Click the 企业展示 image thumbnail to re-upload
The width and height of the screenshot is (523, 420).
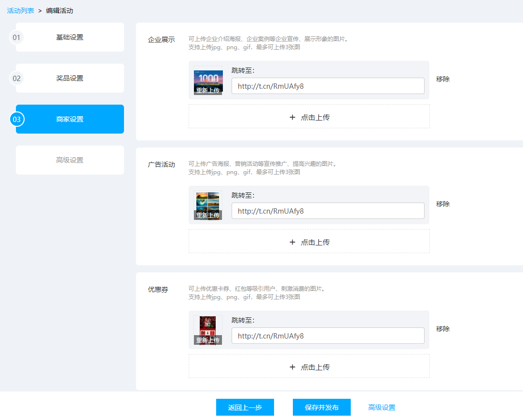(208, 81)
